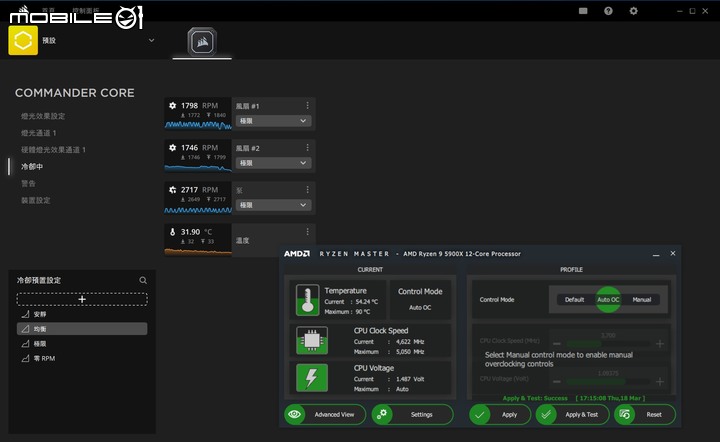The height and width of the screenshot is (442, 720).
Task: Select 冷卻中 in the sidebar
Action: click(x=32, y=167)
